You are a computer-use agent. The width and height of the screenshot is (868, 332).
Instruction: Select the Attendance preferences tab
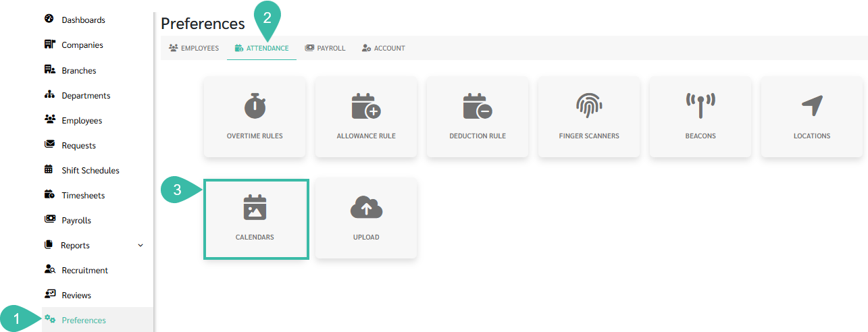pyautogui.click(x=261, y=48)
